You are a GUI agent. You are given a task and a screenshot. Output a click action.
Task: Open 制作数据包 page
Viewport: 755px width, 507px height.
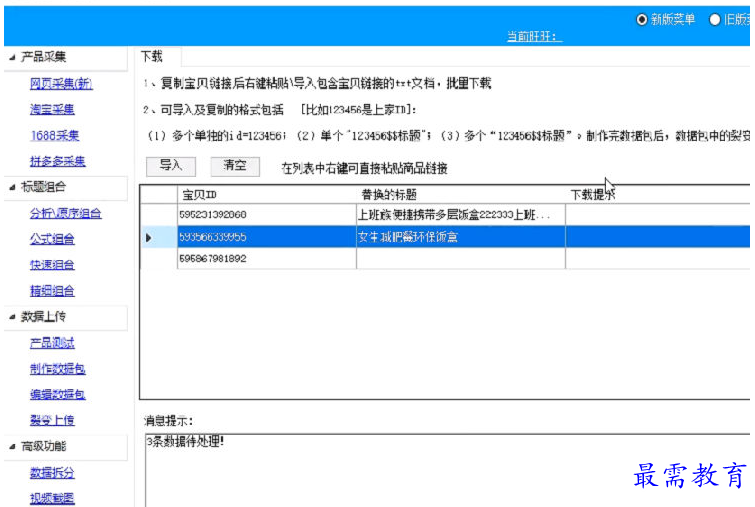click(57, 369)
